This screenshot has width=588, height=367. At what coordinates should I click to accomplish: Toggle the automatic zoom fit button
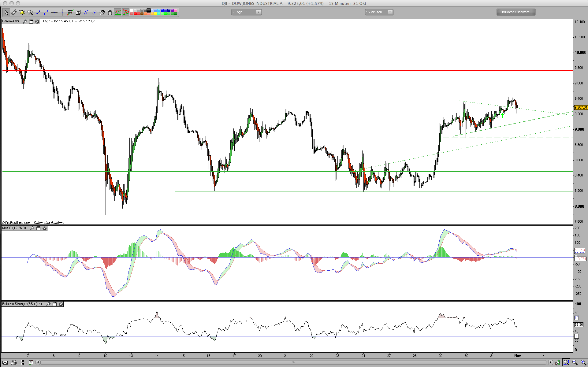(566, 362)
